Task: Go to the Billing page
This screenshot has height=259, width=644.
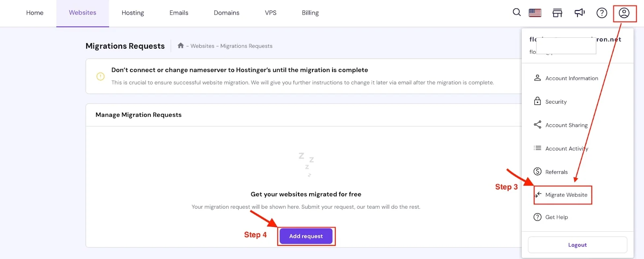Action: pyautogui.click(x=310, y=12)
